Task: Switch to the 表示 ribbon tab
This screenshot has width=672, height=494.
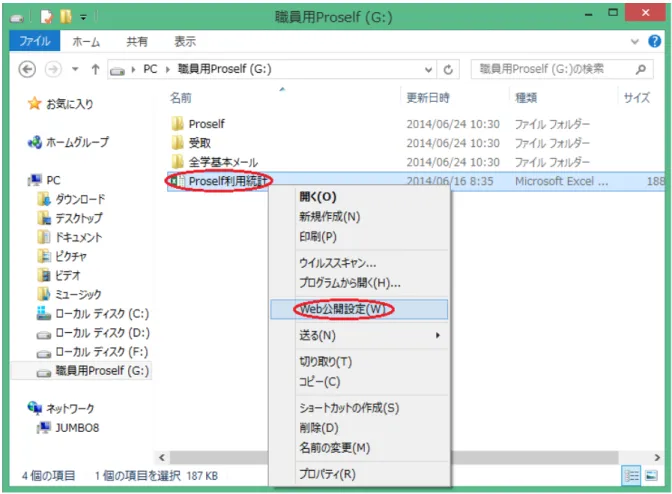Action: click(185, 42)
